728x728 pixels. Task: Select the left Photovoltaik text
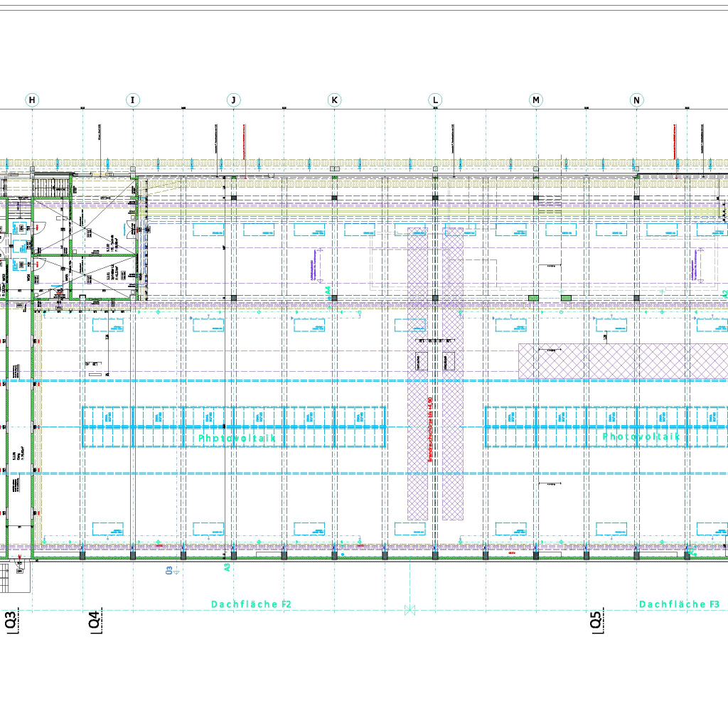(x=237, y=438)
